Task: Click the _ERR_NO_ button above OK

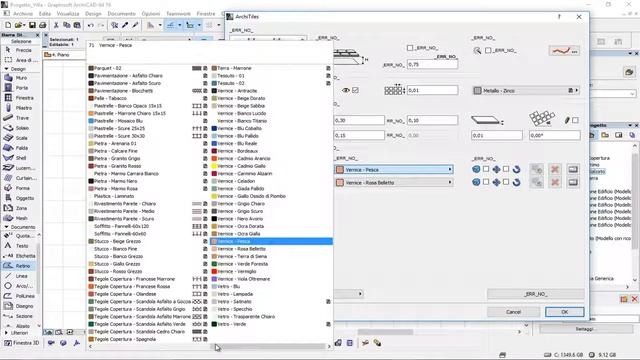Action: click(x=536, y=294)
